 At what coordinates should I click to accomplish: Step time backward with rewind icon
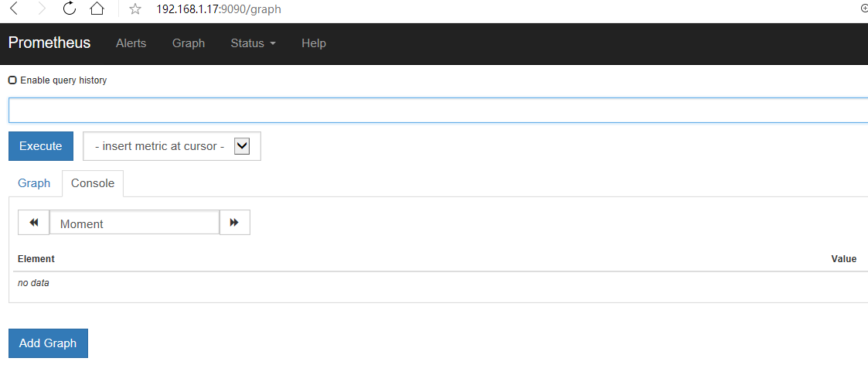tap(34, 223)
